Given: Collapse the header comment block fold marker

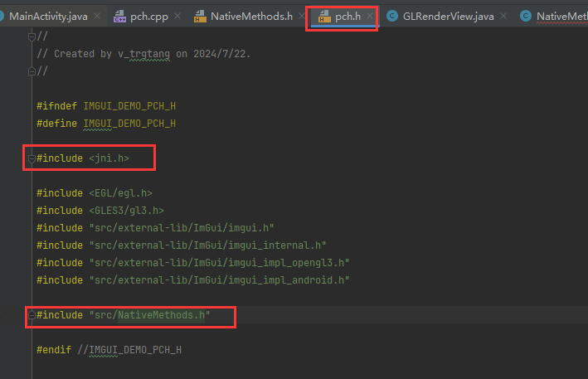Looking at the screenshot, I should pyautogui.click(x=32, y=36).
